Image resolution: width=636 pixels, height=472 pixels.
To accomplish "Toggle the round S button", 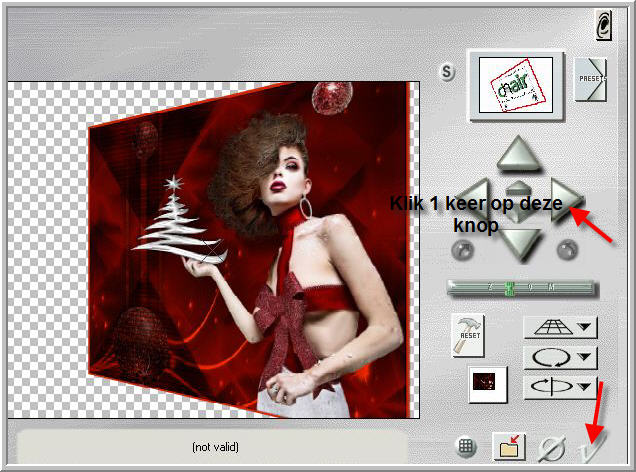I will pos(449,72).
